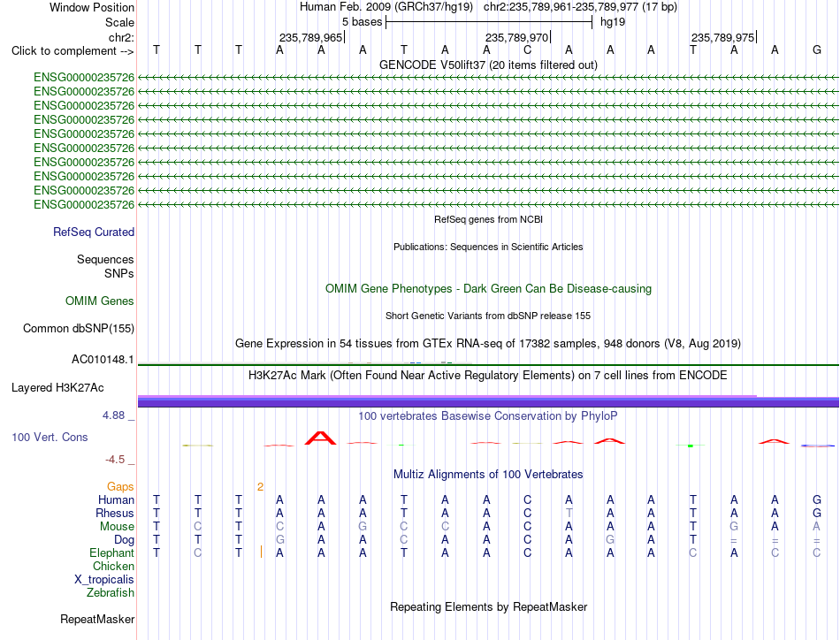840x640 pixels.
Task: Click the small green PhyloP conservation mark
Action: (x=691, y=446)
